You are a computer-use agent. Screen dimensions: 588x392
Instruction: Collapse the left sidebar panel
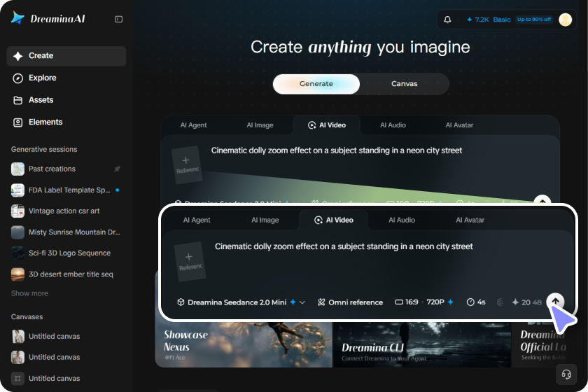point(118,19)
